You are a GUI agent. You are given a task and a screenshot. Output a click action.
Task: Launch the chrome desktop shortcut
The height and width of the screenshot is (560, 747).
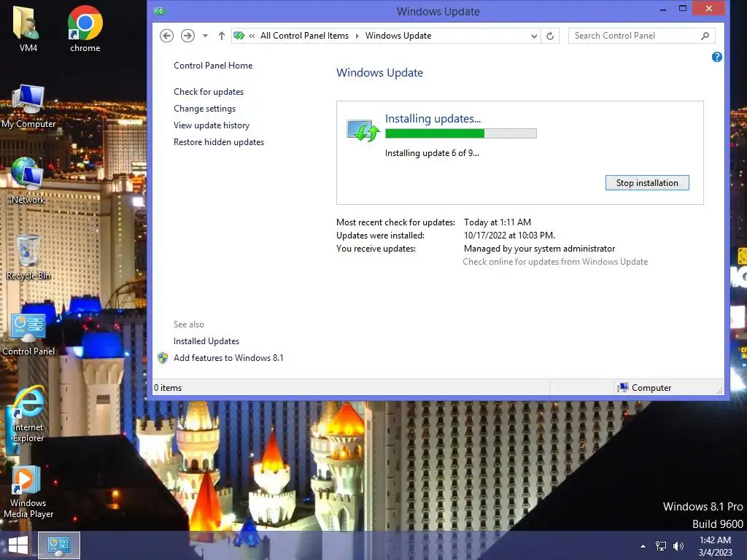pyautogui.click(x=85, y=28)
